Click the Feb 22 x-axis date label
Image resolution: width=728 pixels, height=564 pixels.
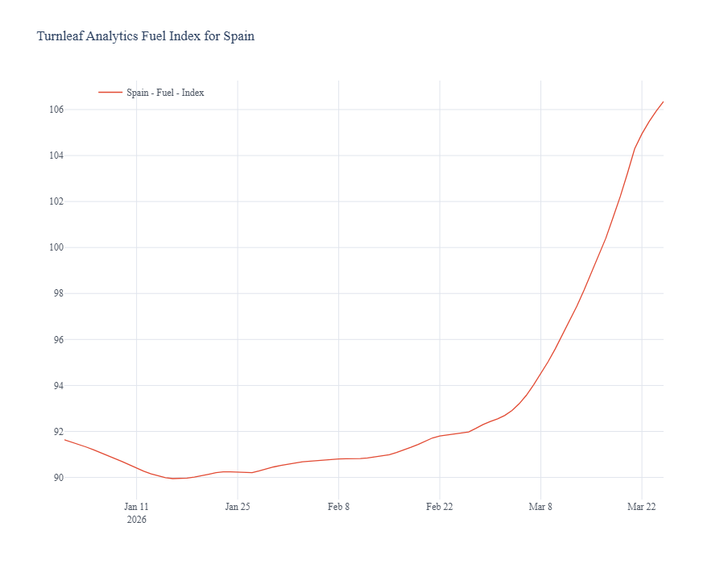(x=440, y=507)
